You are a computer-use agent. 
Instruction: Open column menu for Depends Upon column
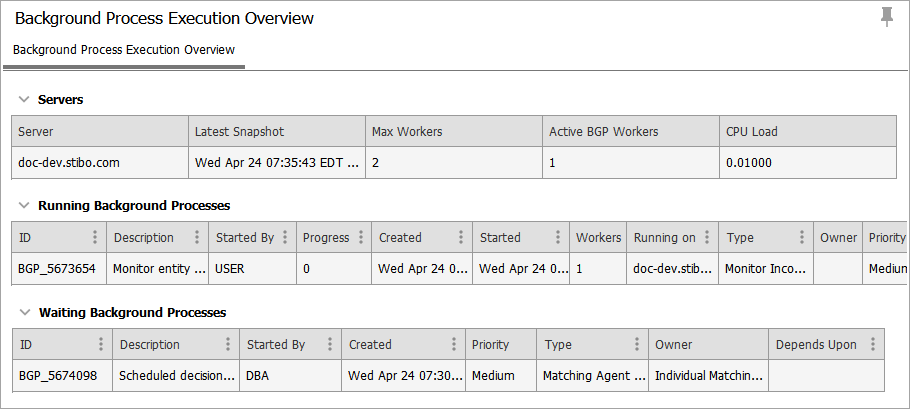coord(873,345)
